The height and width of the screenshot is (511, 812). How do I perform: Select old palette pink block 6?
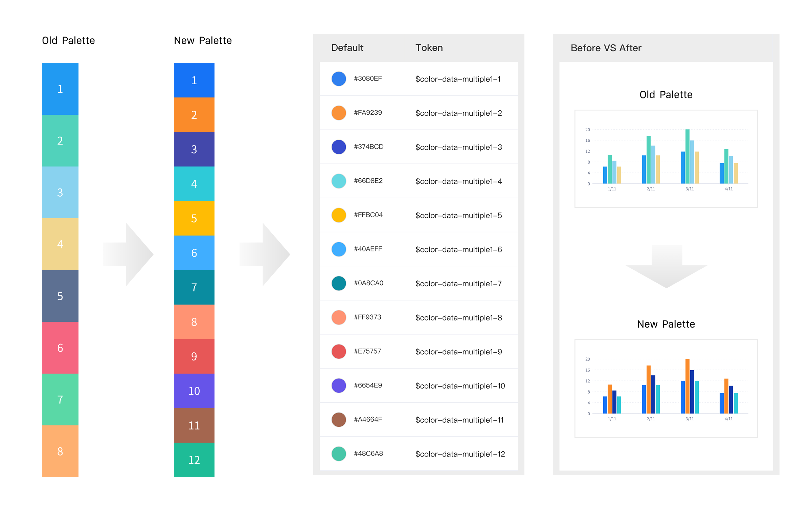tap(60, 348)
